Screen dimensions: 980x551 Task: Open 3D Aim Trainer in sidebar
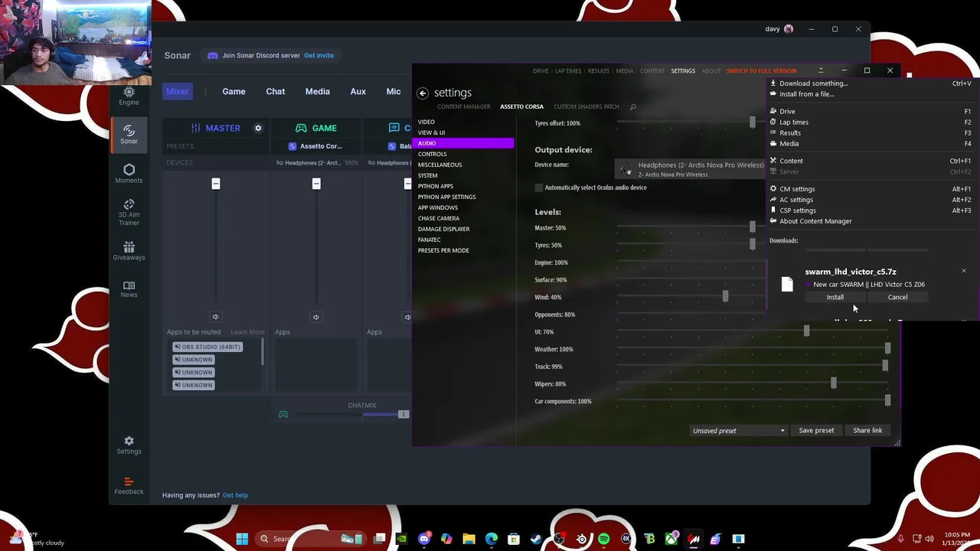(129, 212)
